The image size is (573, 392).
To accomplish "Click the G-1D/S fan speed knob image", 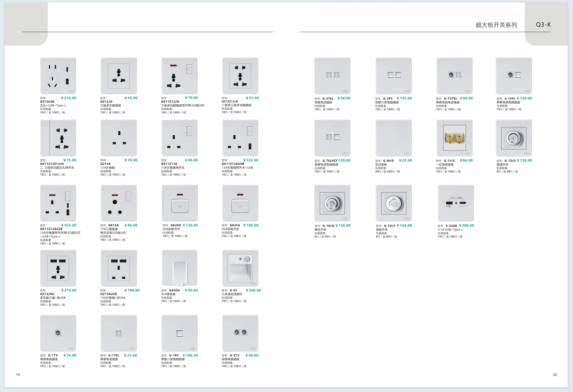I will [513, 138].
